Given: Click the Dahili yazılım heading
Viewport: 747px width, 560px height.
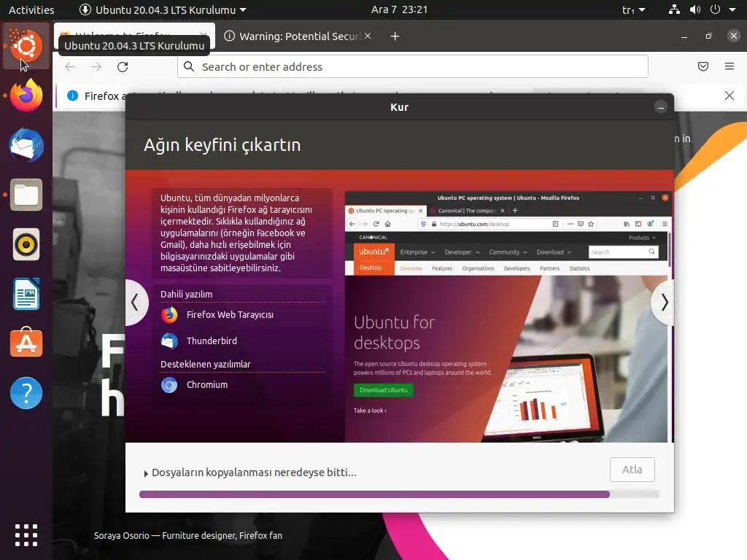Looking at the screenshot, I should pos(186,295).
